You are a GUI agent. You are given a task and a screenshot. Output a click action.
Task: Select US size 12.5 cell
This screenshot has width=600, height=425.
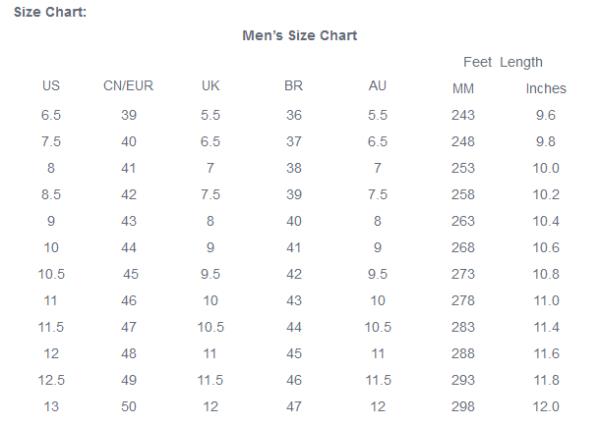click(50, 380)
